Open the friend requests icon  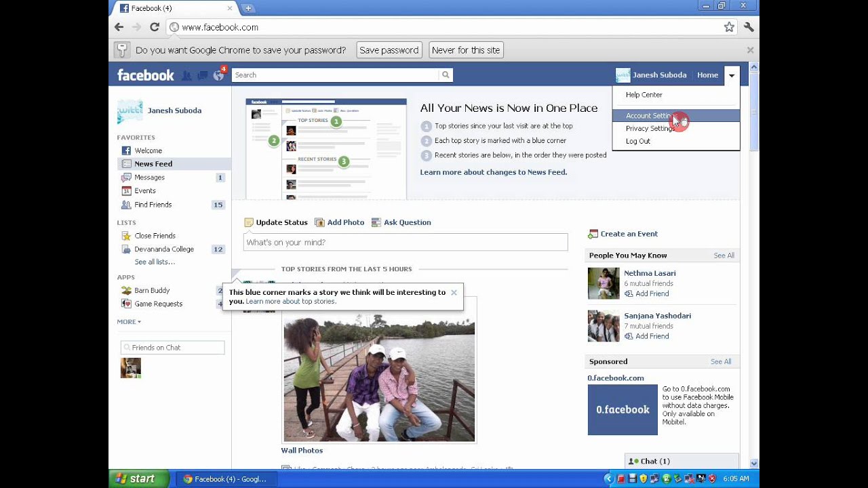pos(186,75)
